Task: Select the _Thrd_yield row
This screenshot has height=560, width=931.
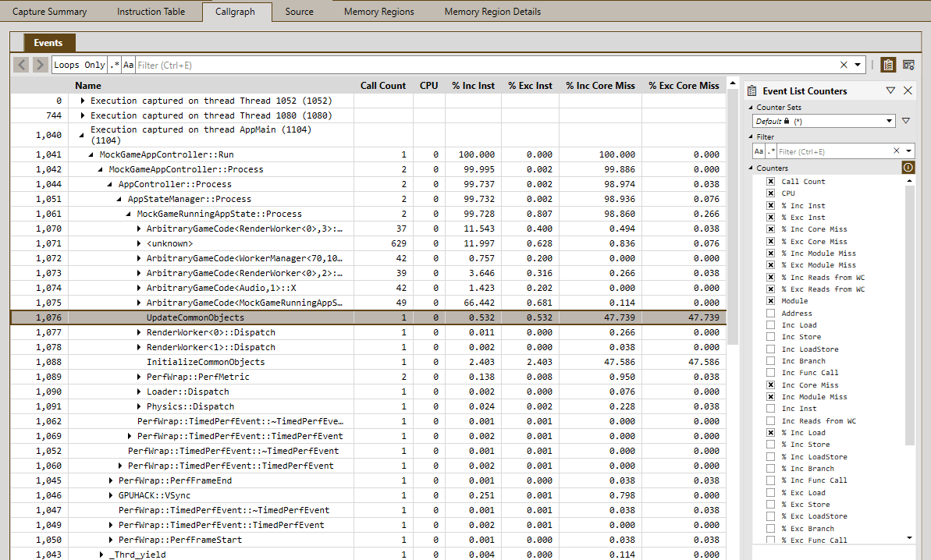Action: [x=368, y=554]
